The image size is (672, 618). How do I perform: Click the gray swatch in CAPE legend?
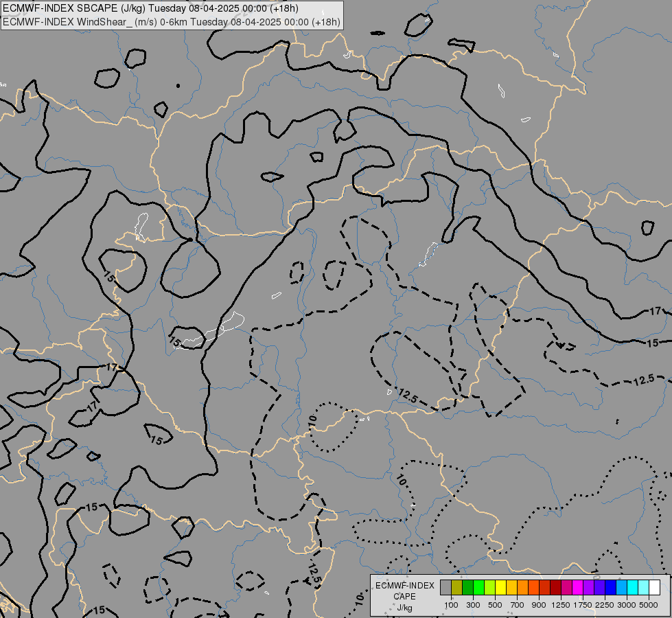[445, 588]
